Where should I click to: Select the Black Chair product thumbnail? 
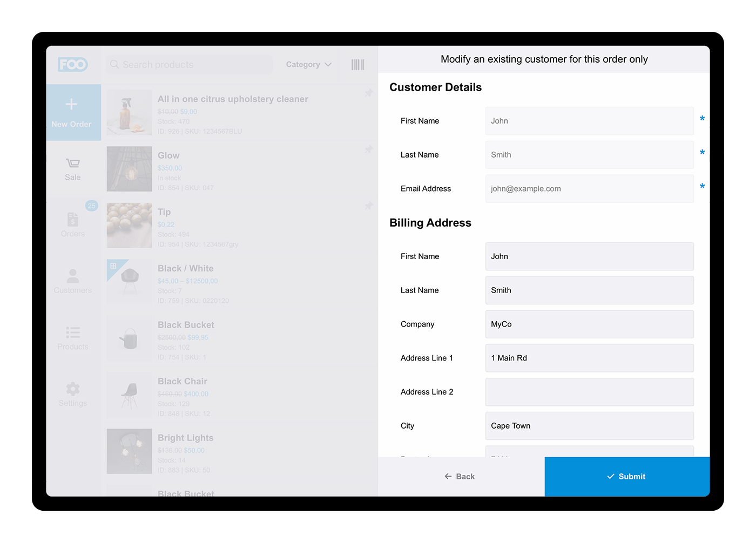coord(129,395)
